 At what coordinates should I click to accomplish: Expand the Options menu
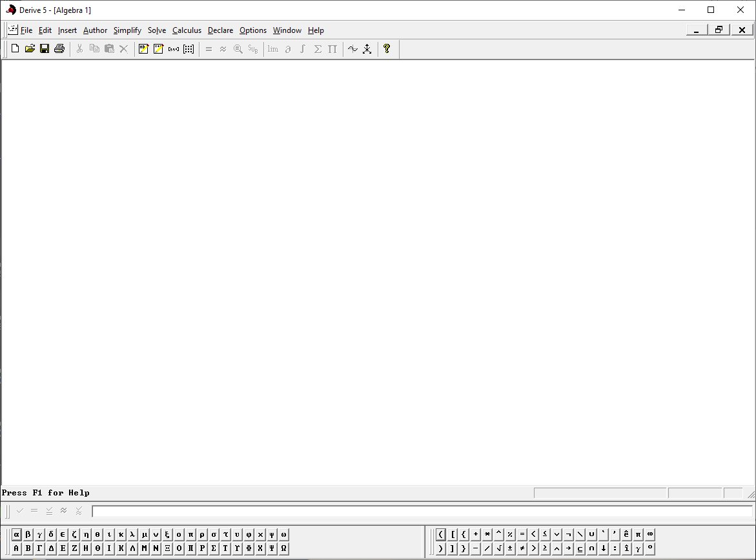pos(253,30)
